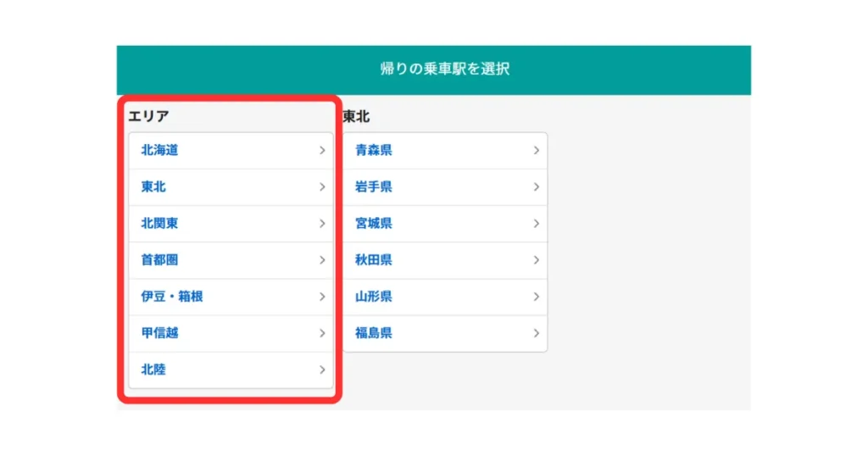This screenshot has height=456, width=868.
Task: Select 北海道 from the area list
Action: [x=159, y=151]
